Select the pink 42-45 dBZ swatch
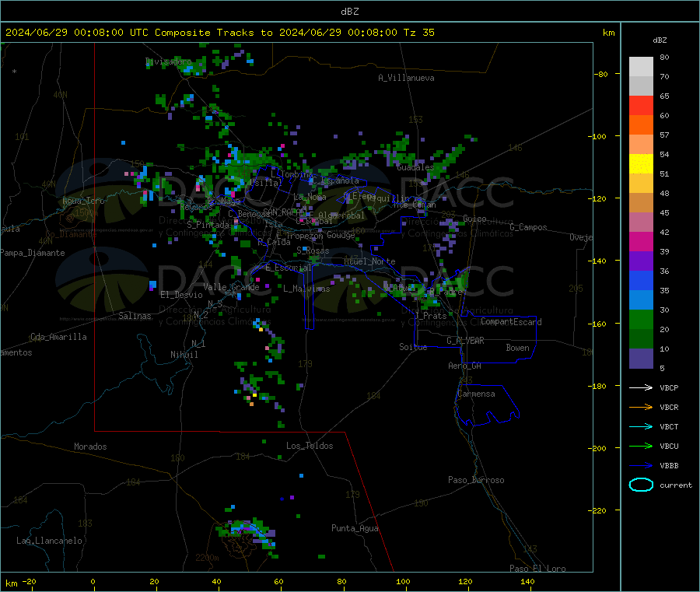This screenshot has height=592, width=700. (x=641, y=222)
